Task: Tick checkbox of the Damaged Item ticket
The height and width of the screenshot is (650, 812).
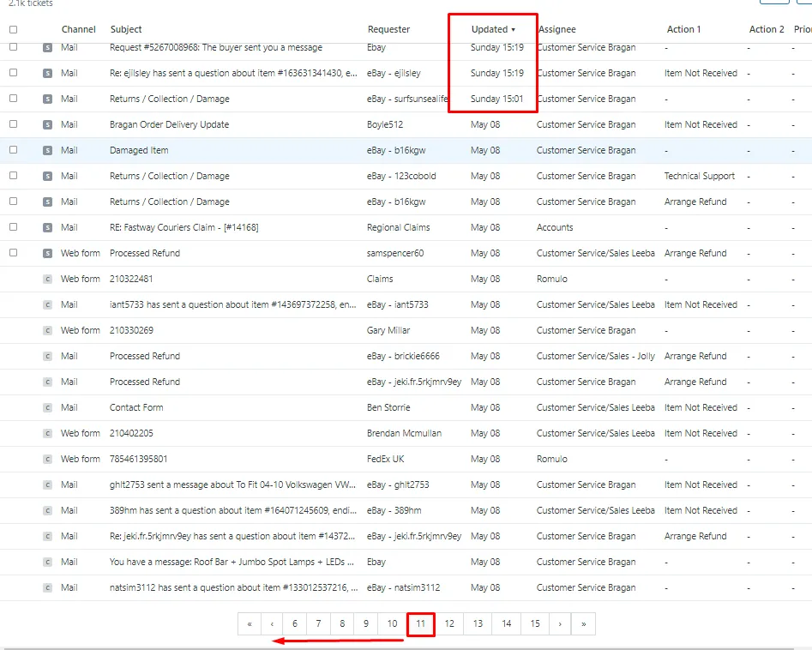Action: click(x=14, y=150)
